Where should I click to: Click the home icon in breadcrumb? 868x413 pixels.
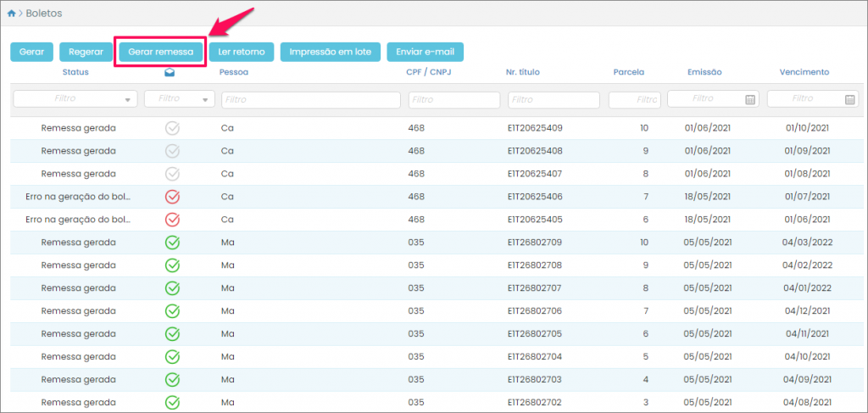coord(12,14)
